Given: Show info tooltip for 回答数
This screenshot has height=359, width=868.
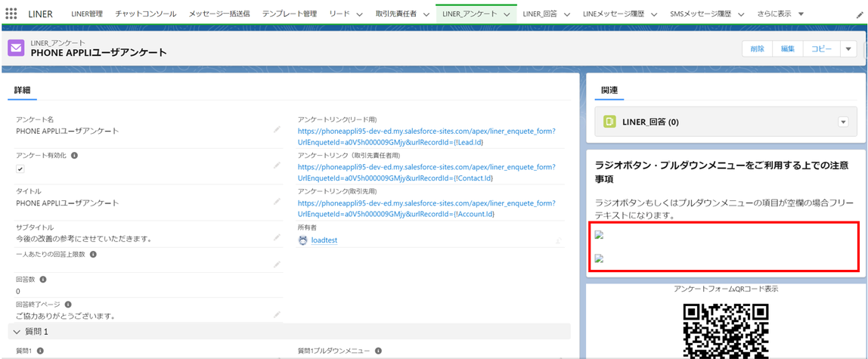Looking at the screenshot, I should click(x=43, y=280).
